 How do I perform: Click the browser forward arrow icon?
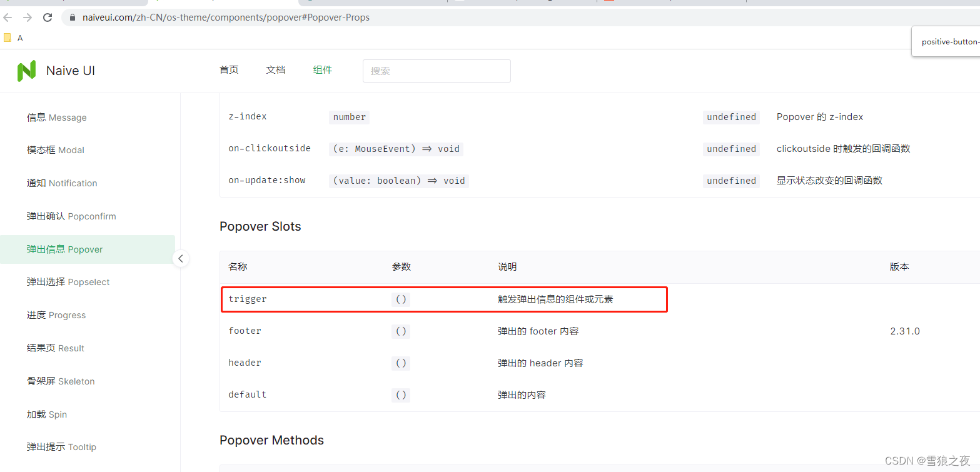27,18
